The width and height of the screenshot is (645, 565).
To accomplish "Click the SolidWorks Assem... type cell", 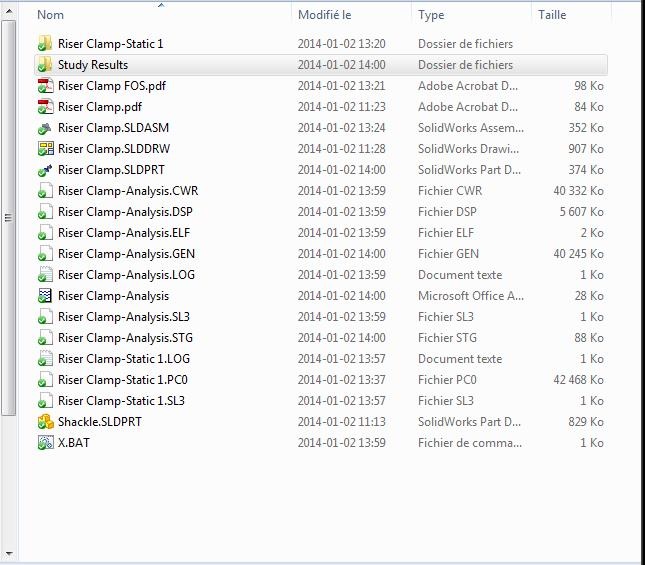I will pos(471,128).
